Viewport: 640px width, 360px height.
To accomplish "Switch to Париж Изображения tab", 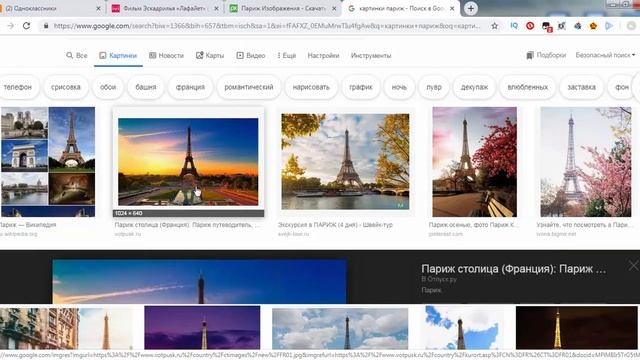I will (x=283, y=8).
